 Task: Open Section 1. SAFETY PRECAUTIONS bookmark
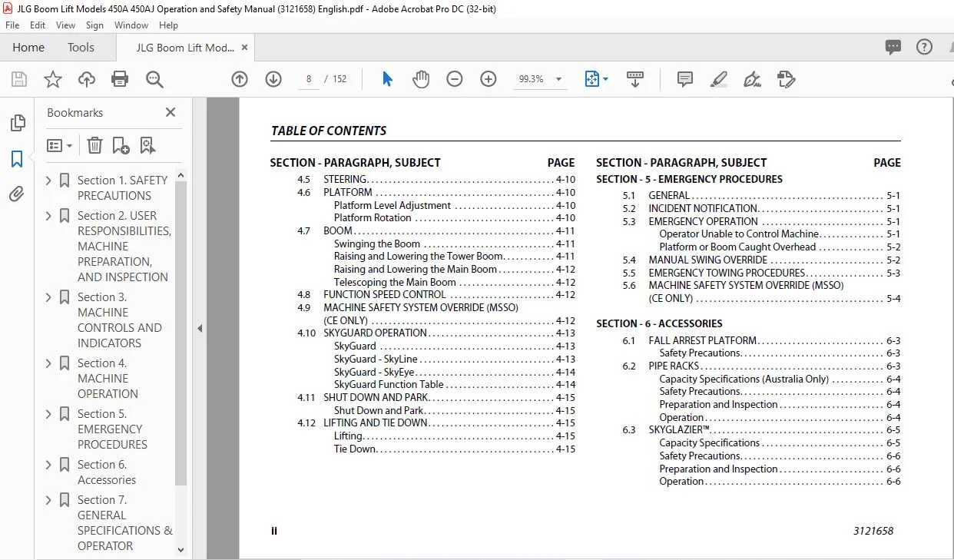122,187
